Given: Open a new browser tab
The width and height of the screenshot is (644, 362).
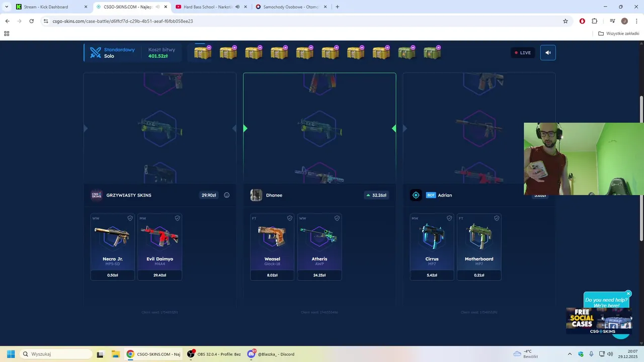Looking at the screenshot, I should tap(337, 7).
